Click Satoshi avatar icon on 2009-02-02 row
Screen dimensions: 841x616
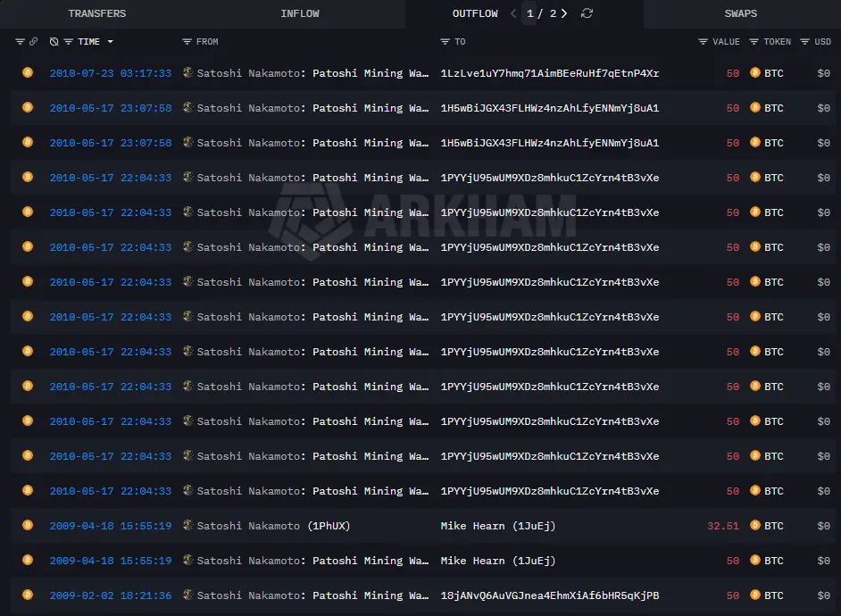pyautogui.click(x=187, y=594)
